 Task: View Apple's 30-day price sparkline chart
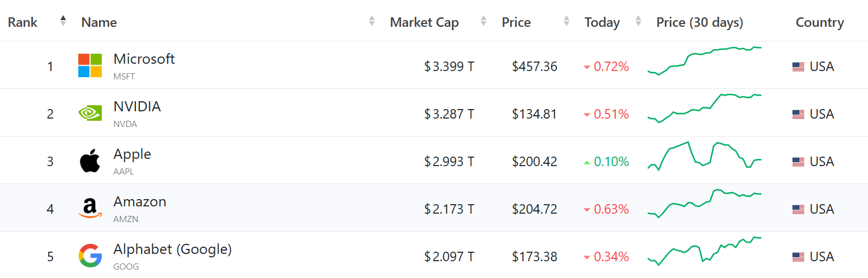click(705, 155)
